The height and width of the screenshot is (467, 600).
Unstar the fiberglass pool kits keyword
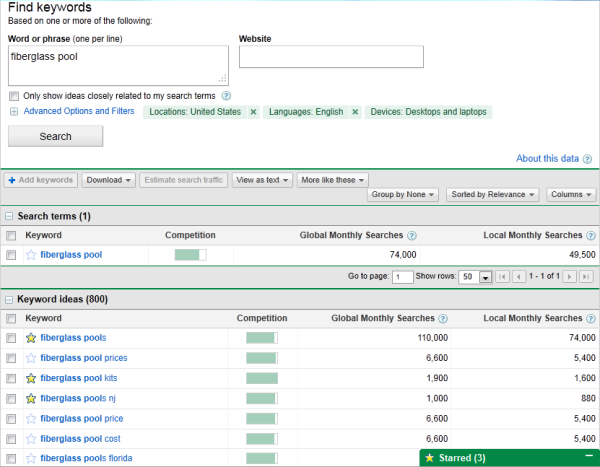tap(31, 378)
